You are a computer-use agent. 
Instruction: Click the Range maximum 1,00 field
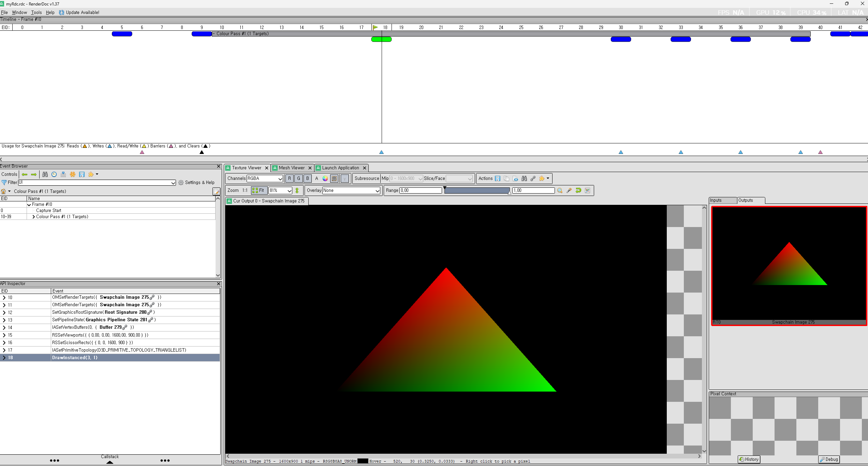pos(533,190)
